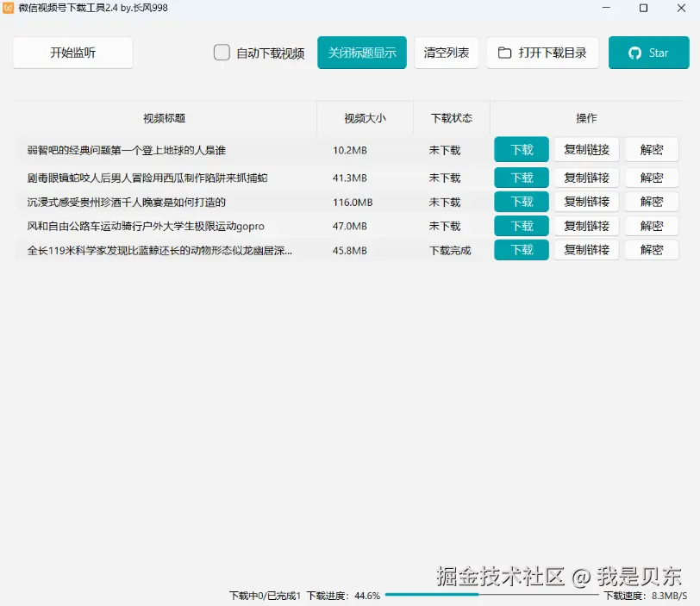Viewport: 700px width, 606px height.
Task: Click the 下载完成 status cell
Action: 450,251
